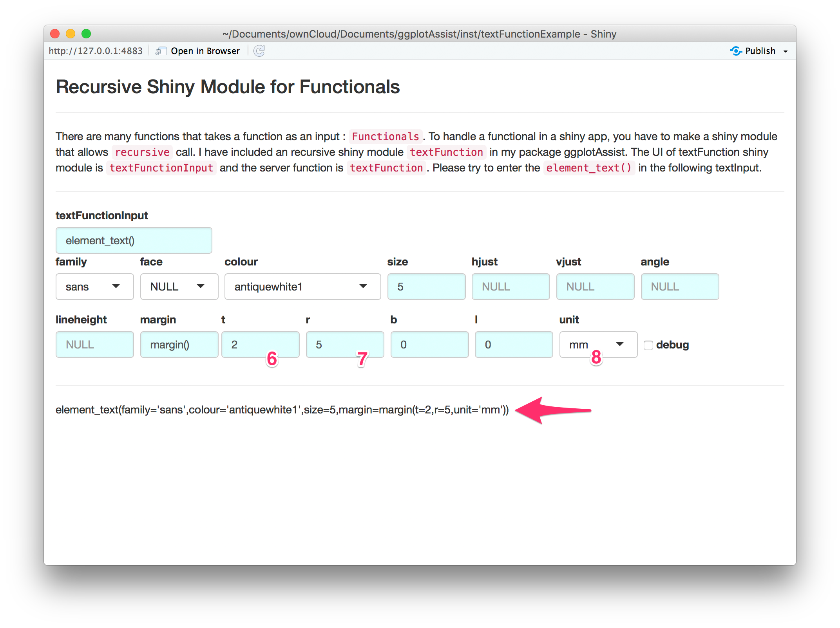
Task: Open the face dropdown showing NULL
Action: (x=179, y=287)
